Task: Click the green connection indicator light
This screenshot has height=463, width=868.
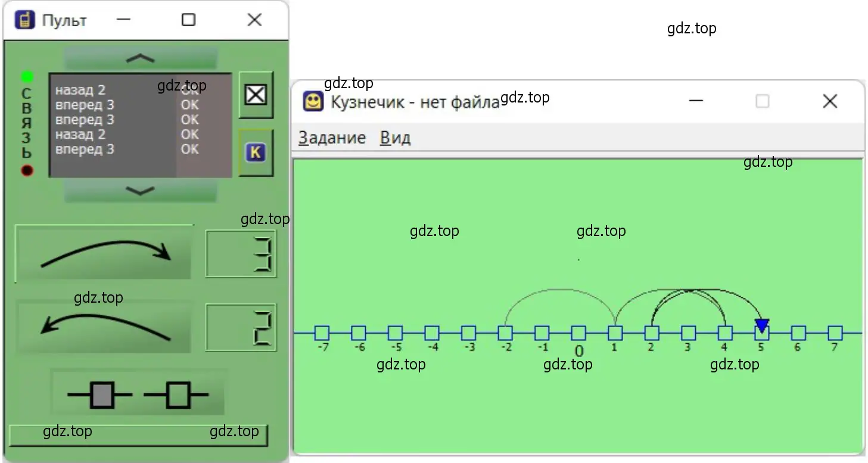Action: click(27, 77)
